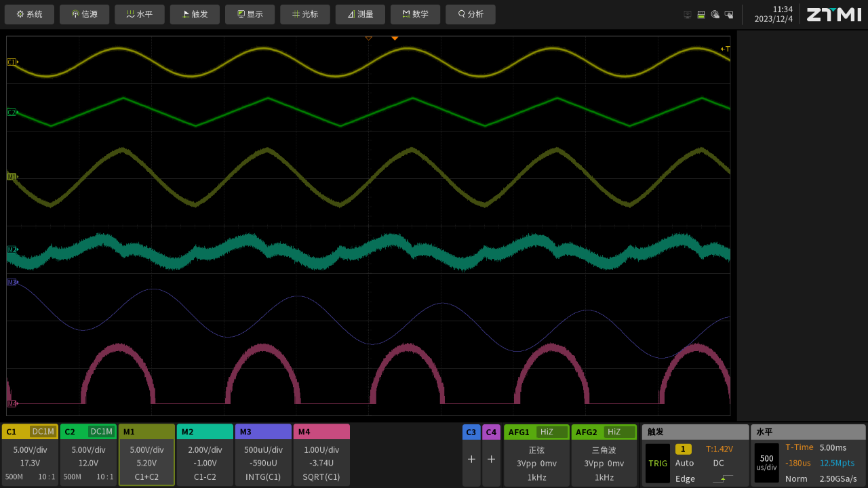Click the C1 channel ground marker
Image resolution: width=868 pixels, height=488 pixels.
point(12,62)
